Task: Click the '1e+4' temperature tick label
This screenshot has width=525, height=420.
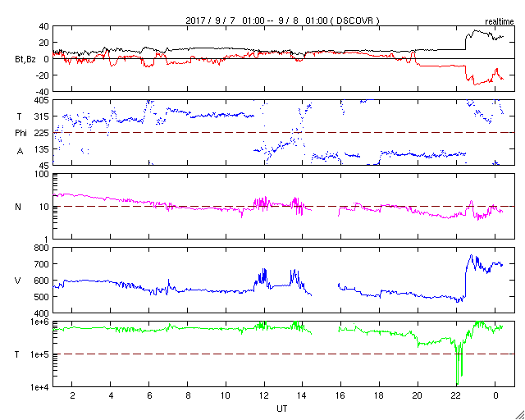Action: point(40,387)
